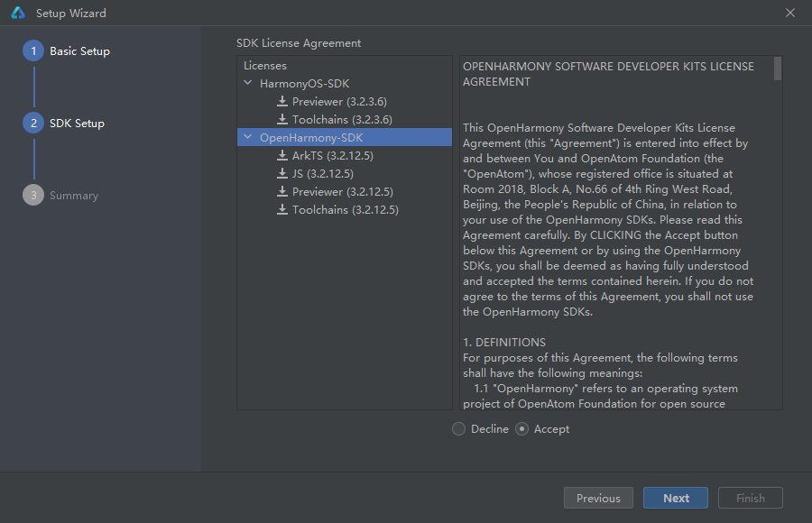Click the disabled Finish button
Image resolution: width=812 pixels, height=523 pixels.
tap(751, 498)
